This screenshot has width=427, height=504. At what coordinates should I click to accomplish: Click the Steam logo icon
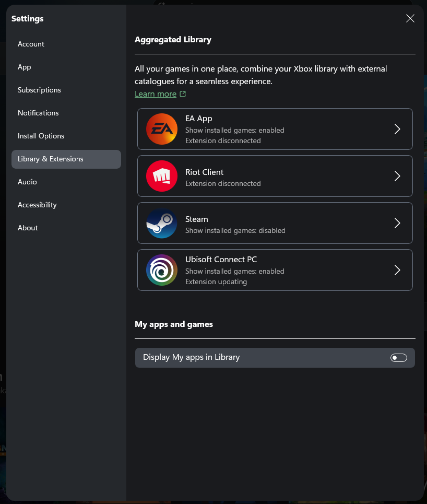(162, 223)
